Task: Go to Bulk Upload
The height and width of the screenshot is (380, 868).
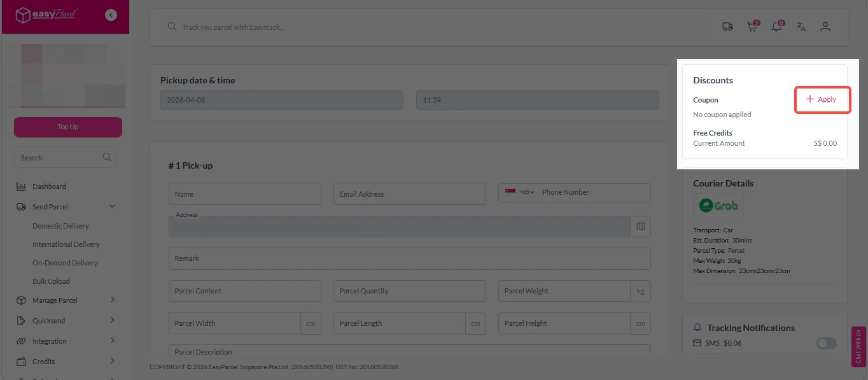Action: point(51,281)
